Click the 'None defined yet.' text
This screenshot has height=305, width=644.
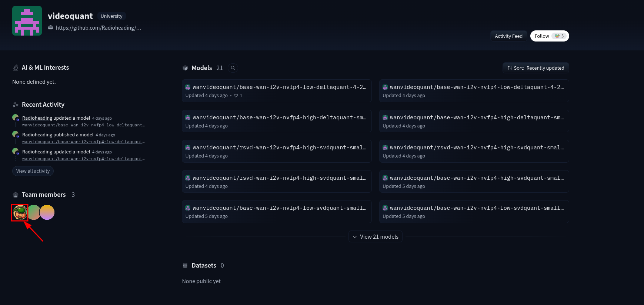[34, 82]
